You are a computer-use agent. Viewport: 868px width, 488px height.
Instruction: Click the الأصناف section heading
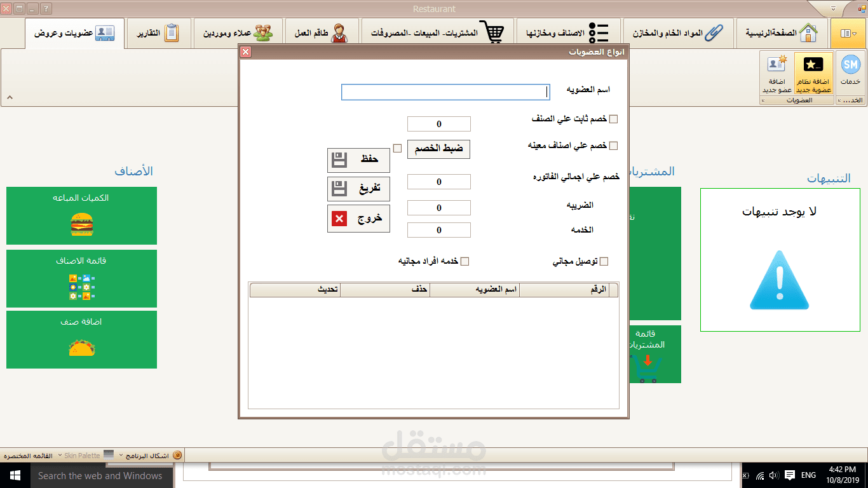[x=133, y=172]
